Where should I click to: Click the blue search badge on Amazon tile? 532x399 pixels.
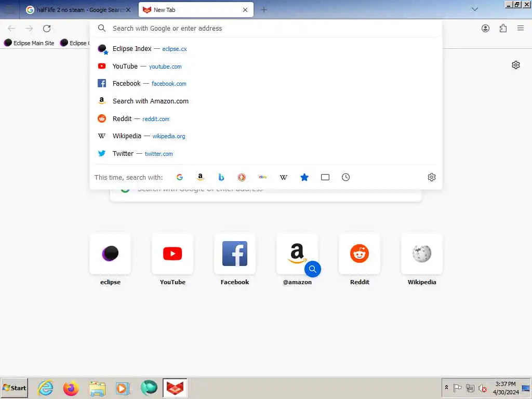312,269
